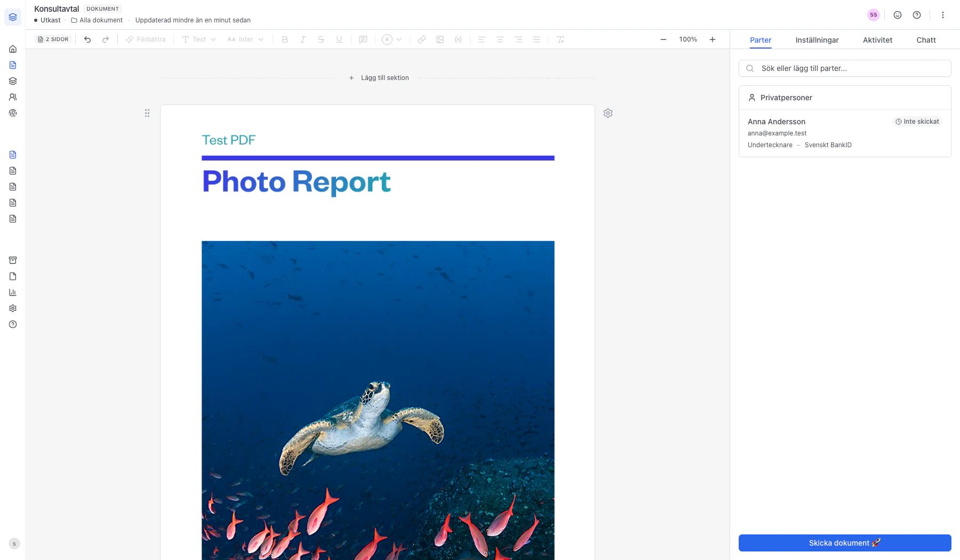Insert a variable field from the toolbar
The image size is (960, 560).
458,39
